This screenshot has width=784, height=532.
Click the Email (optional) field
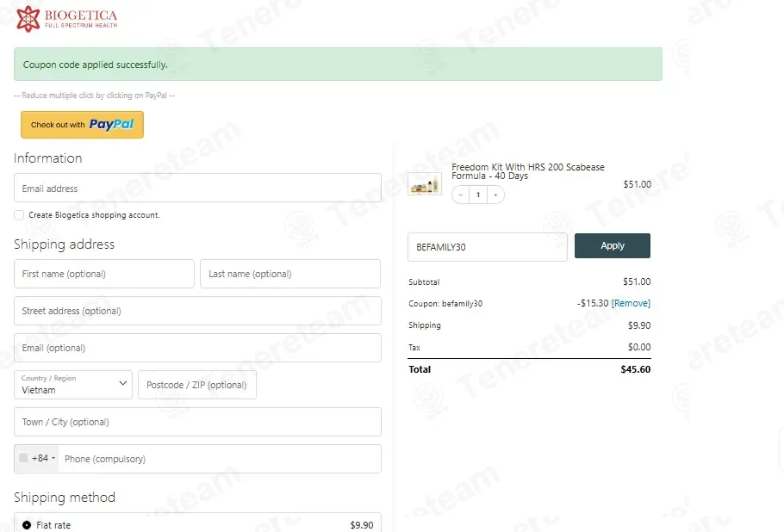(197, 348)
